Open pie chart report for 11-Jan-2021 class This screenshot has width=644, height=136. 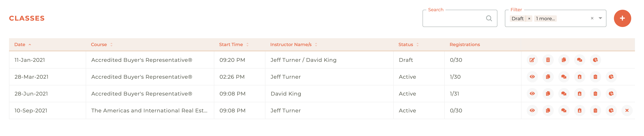(595, 60)
